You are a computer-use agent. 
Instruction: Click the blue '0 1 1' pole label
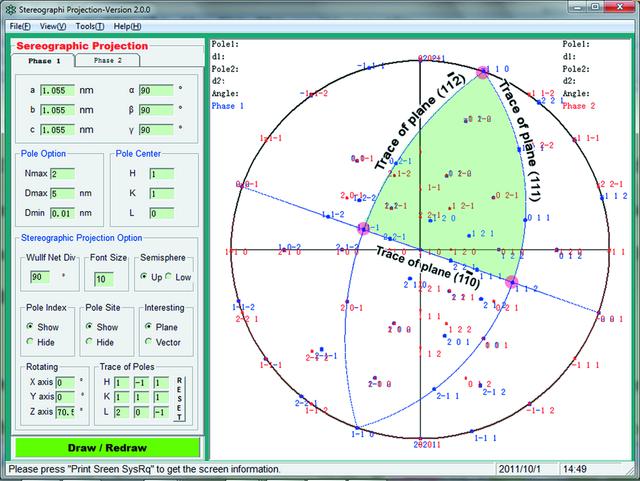point(539,218)
